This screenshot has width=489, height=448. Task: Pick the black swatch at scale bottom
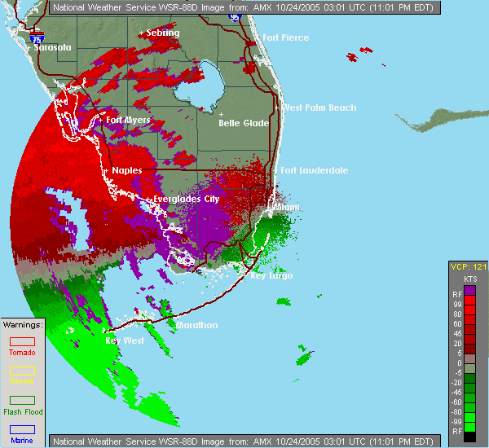tap(469, 436)
